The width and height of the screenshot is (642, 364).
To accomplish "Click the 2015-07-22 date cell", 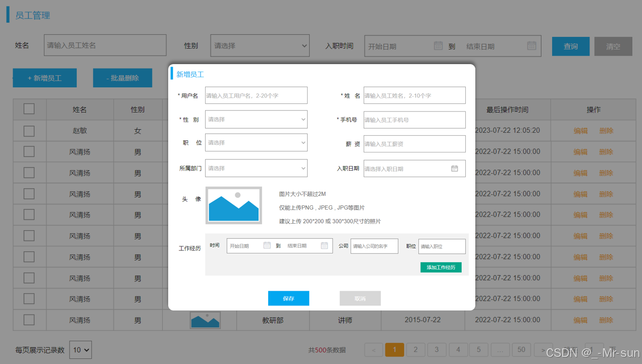I will (423, 320).
